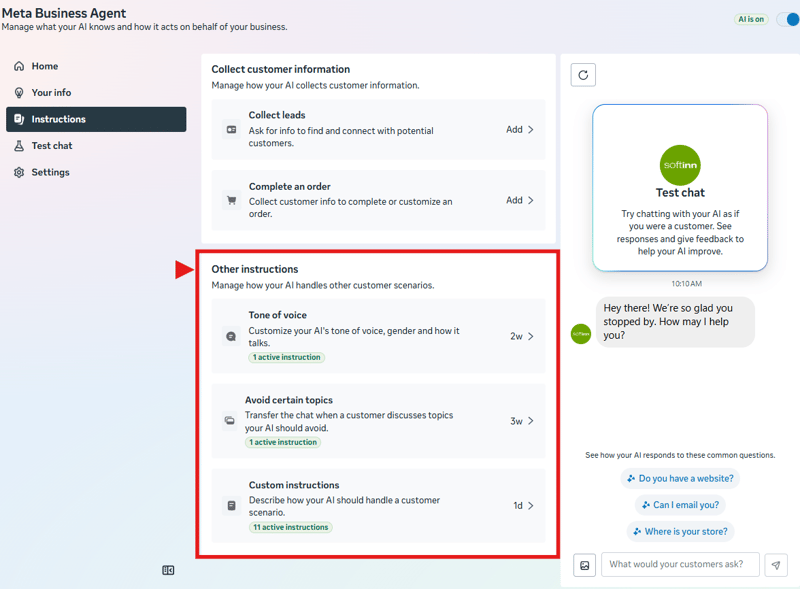Click the '2w' timestamp on Tone of voice

coord(516,336)
